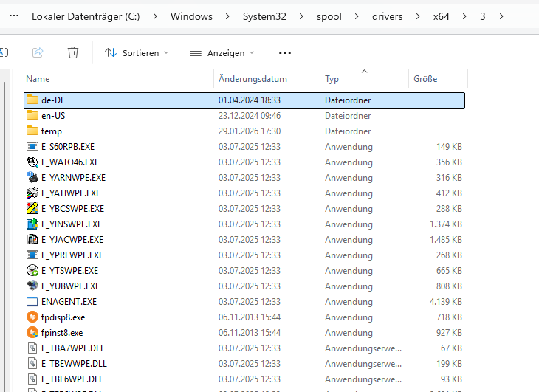This screenshot has height=392, width=539.
Task: Click the ENAGENT.EXE file icon
Action: pos(32,301)
